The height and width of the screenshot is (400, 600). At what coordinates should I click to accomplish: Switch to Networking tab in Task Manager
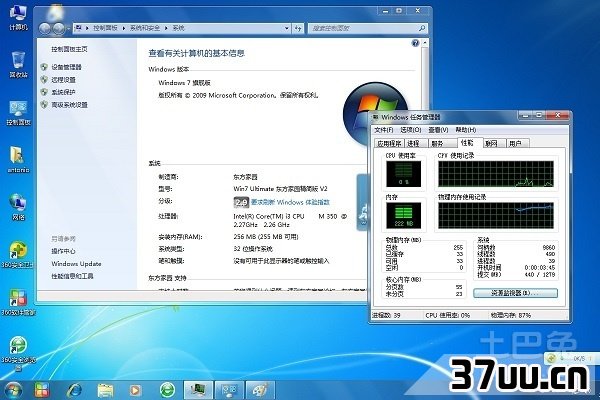493,143
